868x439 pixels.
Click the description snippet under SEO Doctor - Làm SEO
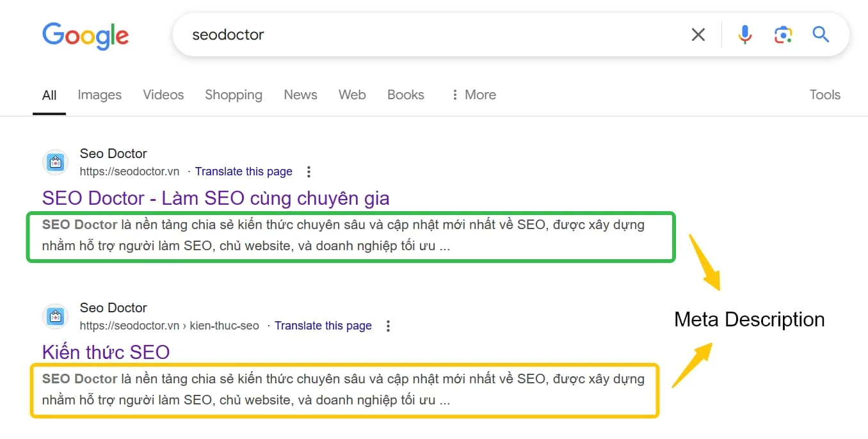[343, 235]
